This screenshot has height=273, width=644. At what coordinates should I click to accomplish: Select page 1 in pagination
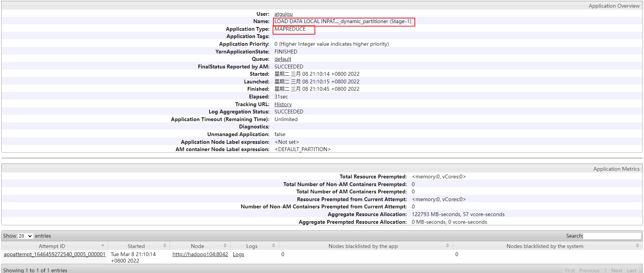(x=605, y=270)
